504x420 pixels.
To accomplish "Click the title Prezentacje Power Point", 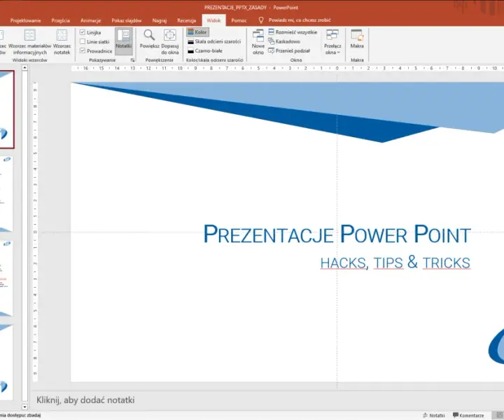I will point(337,234).
